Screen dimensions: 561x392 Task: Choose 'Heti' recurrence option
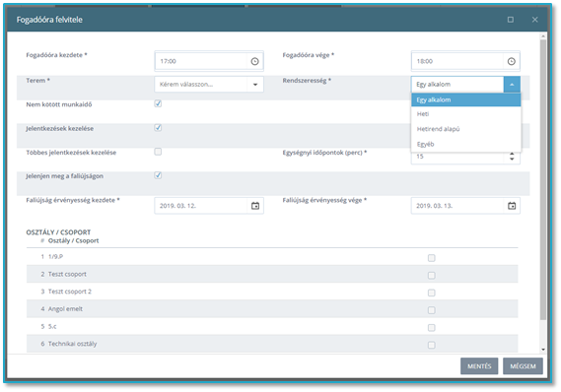pos(465,114)
